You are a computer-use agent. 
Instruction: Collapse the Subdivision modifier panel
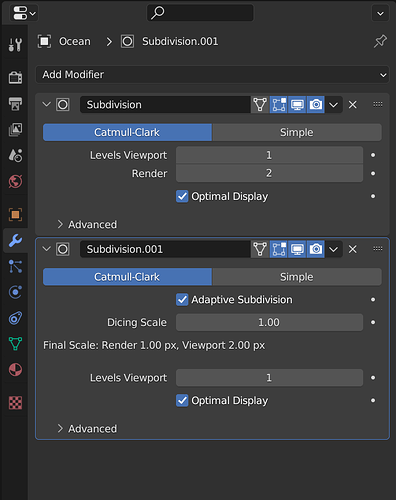tap(47, 105)
